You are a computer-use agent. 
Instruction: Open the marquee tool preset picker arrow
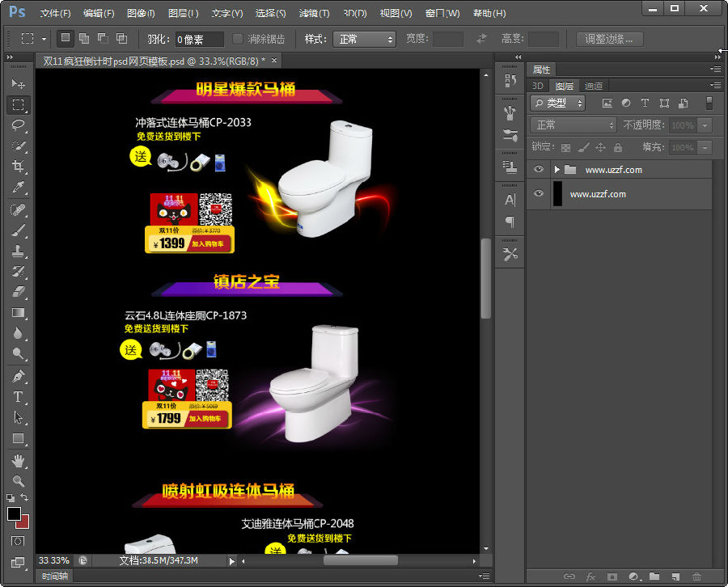44,39
